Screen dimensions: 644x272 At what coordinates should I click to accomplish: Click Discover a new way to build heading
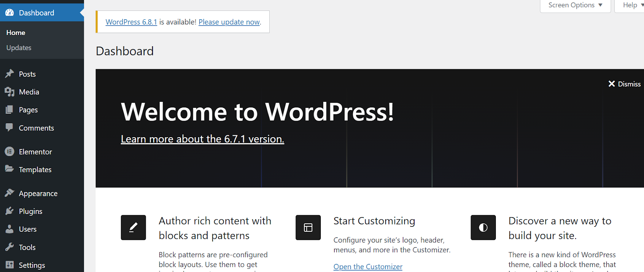560,228
